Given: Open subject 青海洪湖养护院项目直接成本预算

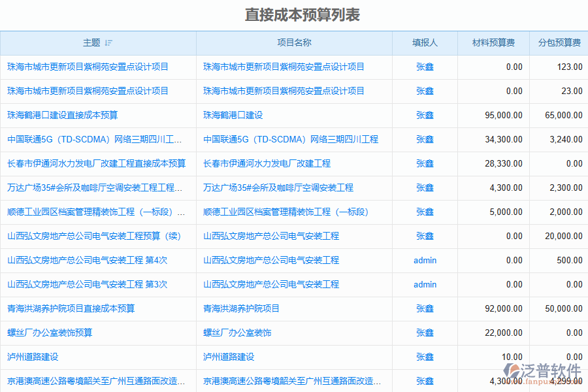Looking at the screenshot, I should tap(71, 309).
